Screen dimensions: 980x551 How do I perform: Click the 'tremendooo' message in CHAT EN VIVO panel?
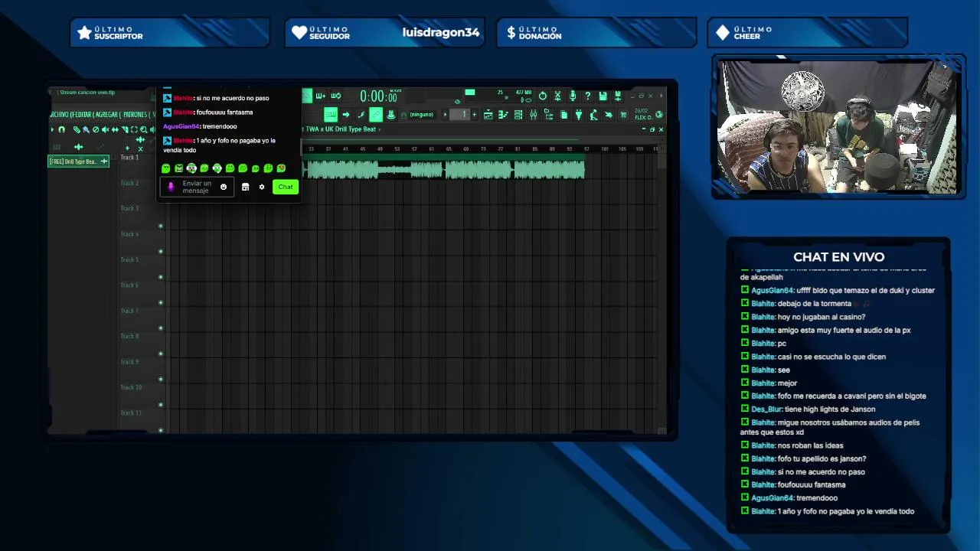point(817,498)
